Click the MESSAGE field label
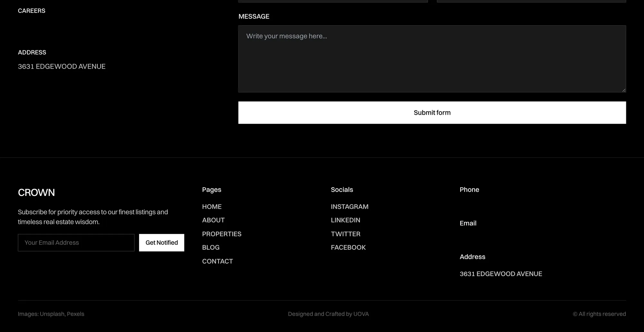644x332 pixels. tap(254, 16)
